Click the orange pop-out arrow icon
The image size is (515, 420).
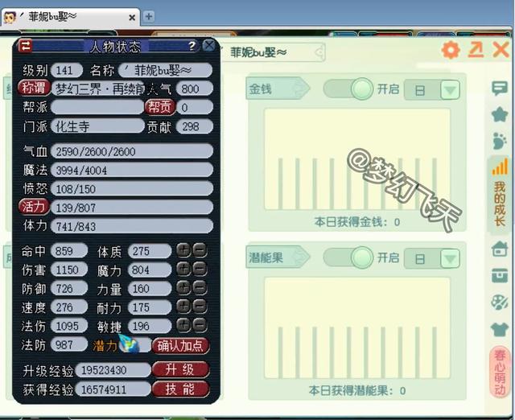point(476,51)
